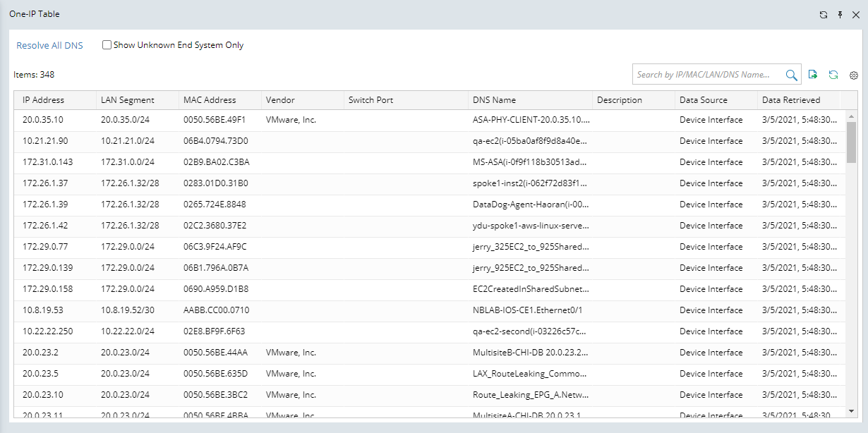This screenshot has width=868, height=433.
Task: Click the DNS Name column header
Action: pyautogui.click(x=494, y=100)
